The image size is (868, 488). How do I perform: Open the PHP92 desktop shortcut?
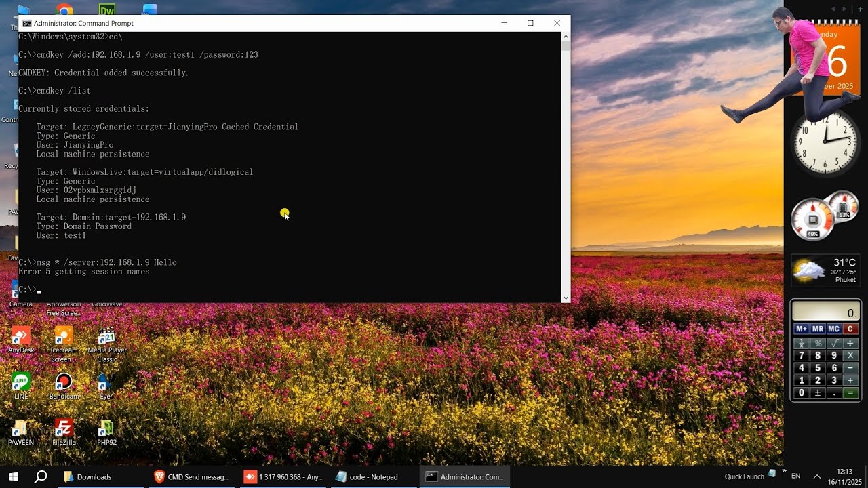point(106,432)
